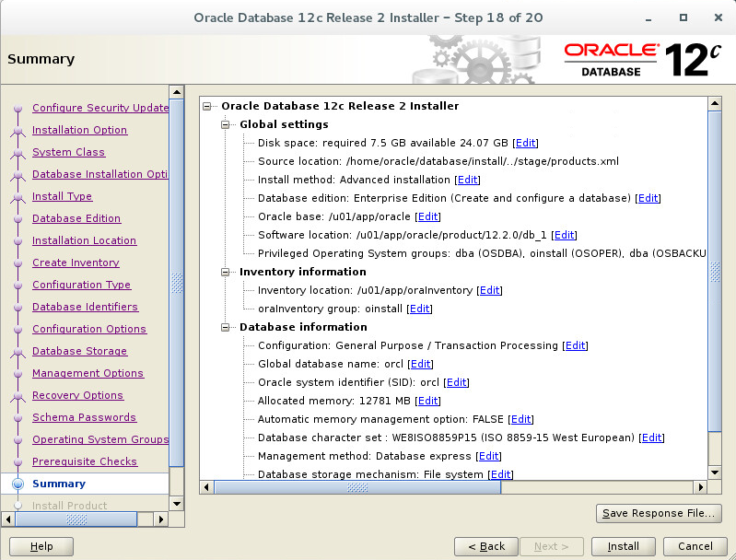Go to Management Options step
This screenshot has height=560, width=736.
88,373
